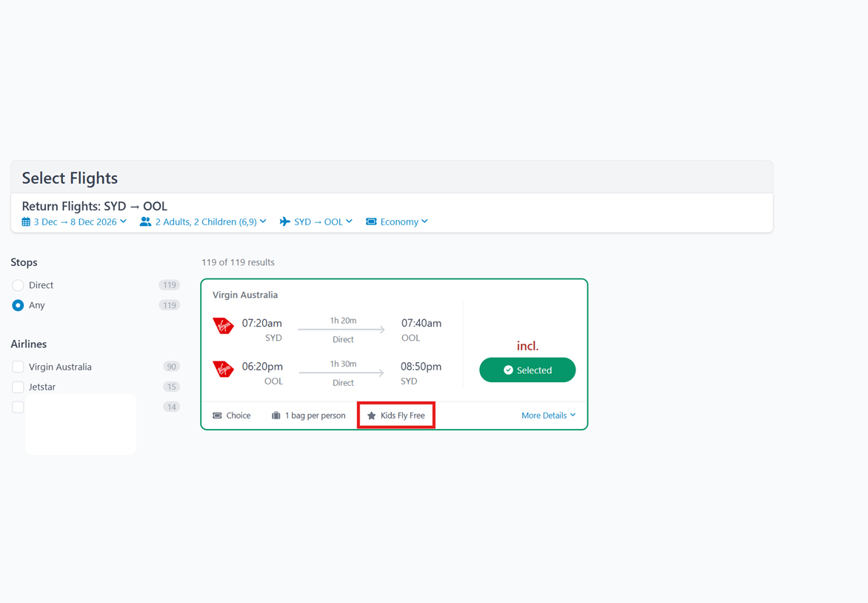Click the ticket icon beside Economy
This screenshot has width=868, height=603.
(371, 221)
